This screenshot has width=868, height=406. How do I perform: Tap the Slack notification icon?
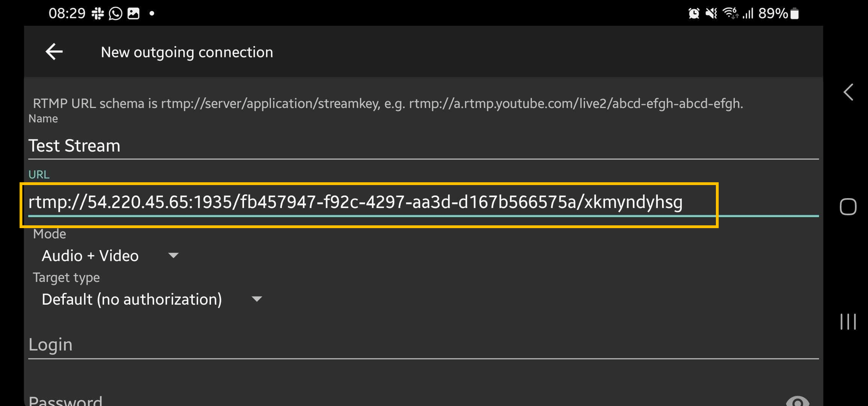[97, 14]
